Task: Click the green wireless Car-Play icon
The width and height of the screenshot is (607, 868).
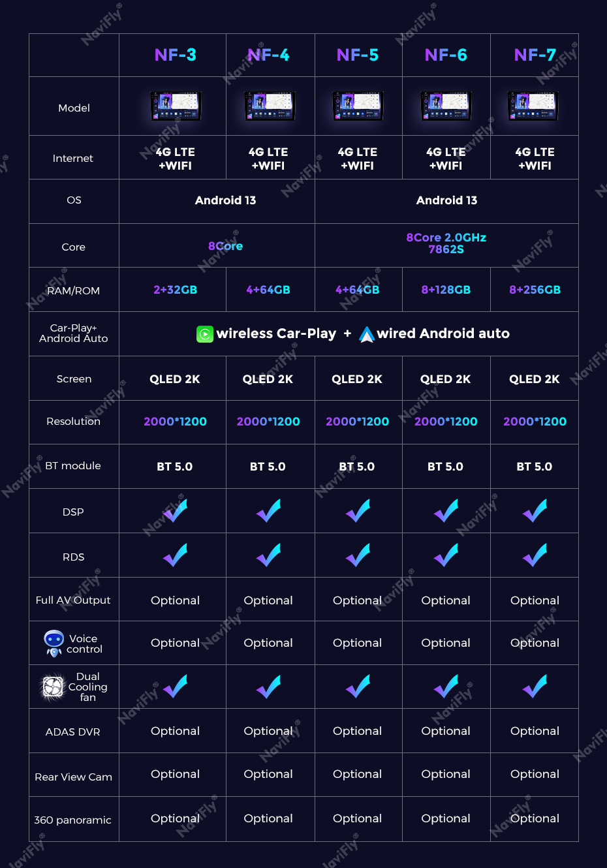Action: click(x=205, y=334)
